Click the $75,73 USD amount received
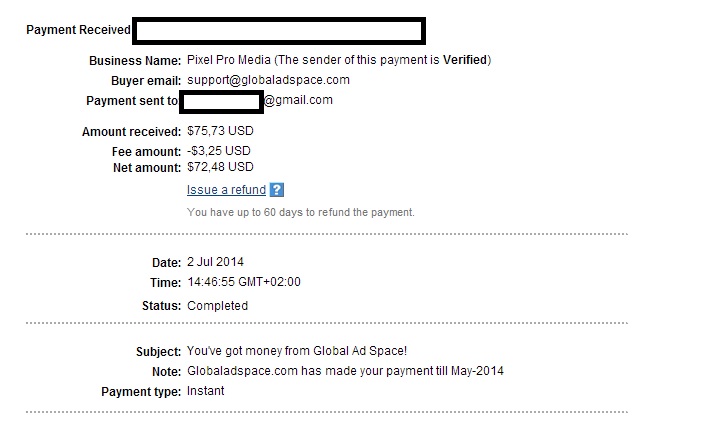 (220, 131)
